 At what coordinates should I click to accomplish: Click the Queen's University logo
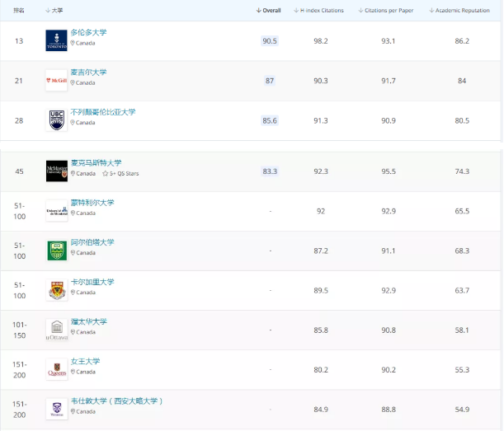click(57, 369)
